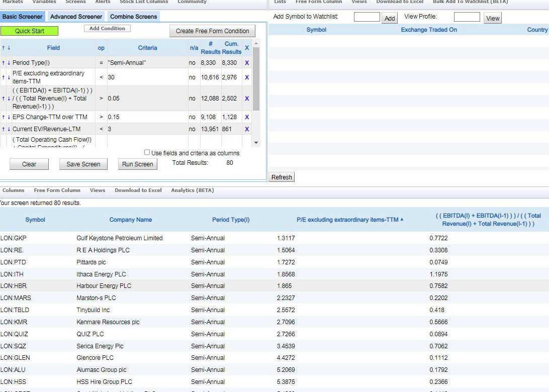Click the Add Symbol to Watchlist field

(x=367, y=17)
